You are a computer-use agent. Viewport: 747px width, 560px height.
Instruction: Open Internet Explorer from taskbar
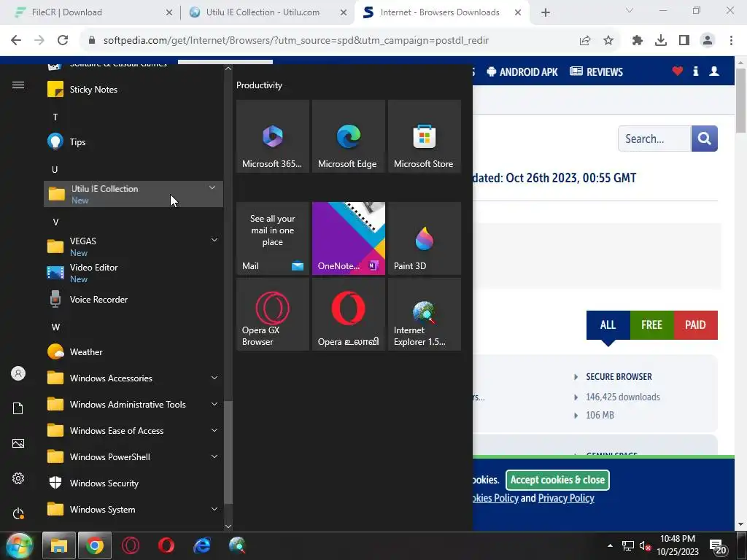(202, 545)
